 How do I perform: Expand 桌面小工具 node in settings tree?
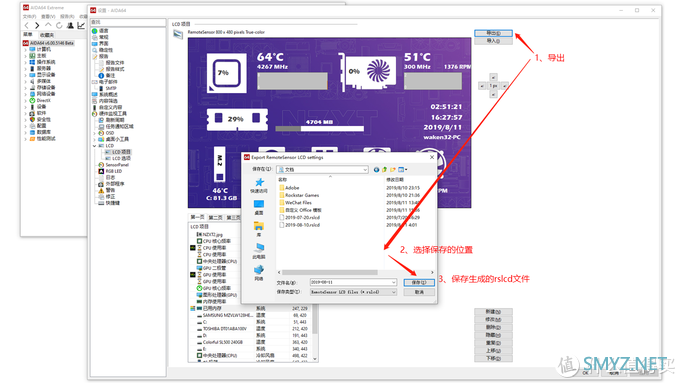tap(95, 139)
